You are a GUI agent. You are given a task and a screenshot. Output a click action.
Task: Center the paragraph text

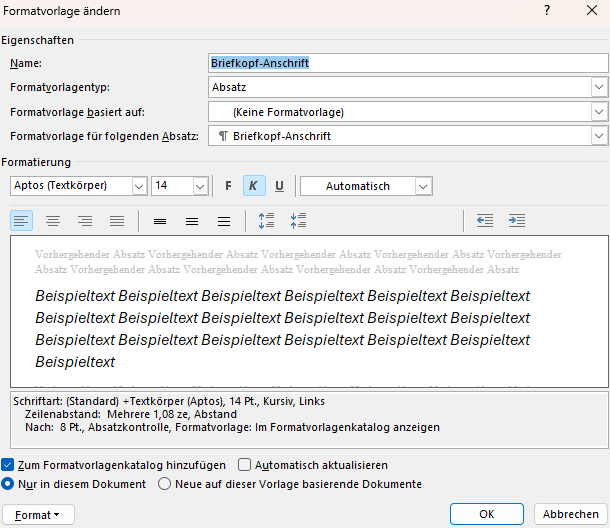point(53,221)
